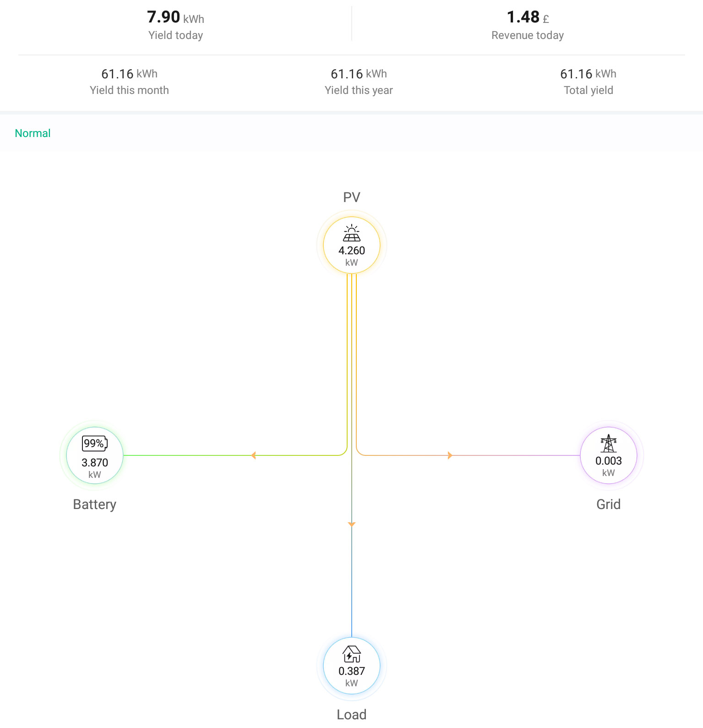
Task: Click the Normal status label
Action: (x=33, y=133)
